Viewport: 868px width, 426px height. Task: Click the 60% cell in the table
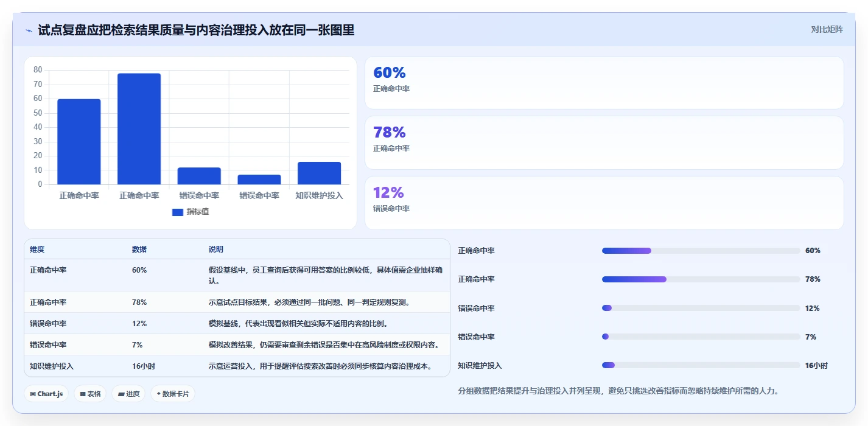point(139,270)
